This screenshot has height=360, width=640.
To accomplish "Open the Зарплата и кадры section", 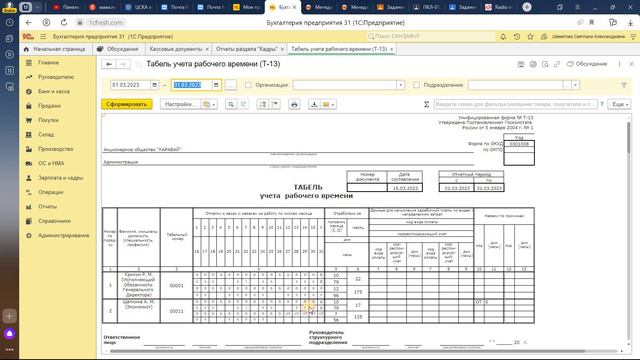I will 60,178.
